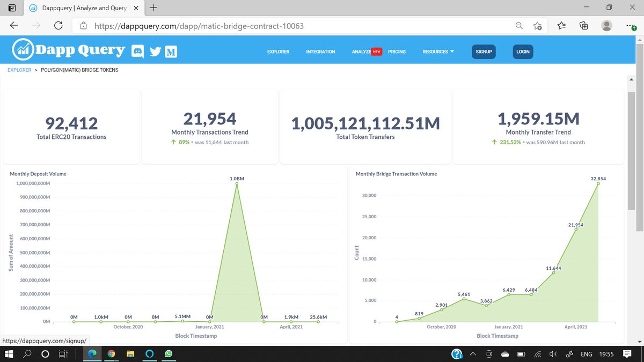Open new tab with plus icon

point(153,8)
